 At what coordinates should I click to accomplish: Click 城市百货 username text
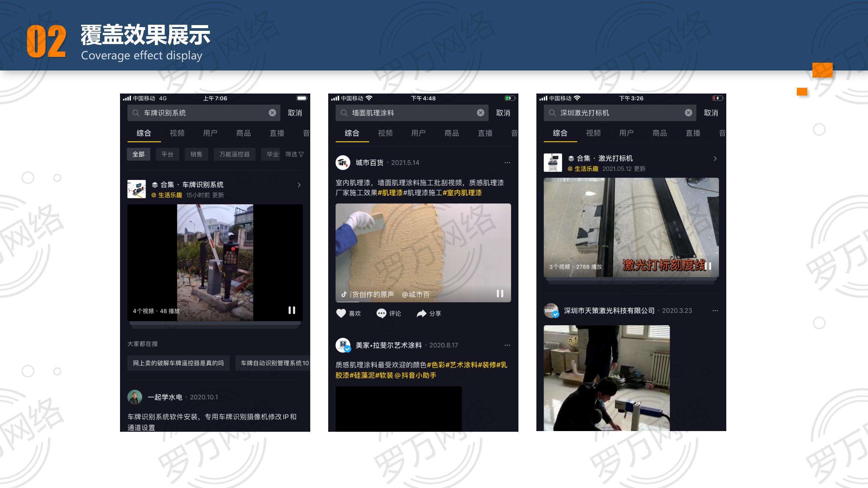[369, 163]
